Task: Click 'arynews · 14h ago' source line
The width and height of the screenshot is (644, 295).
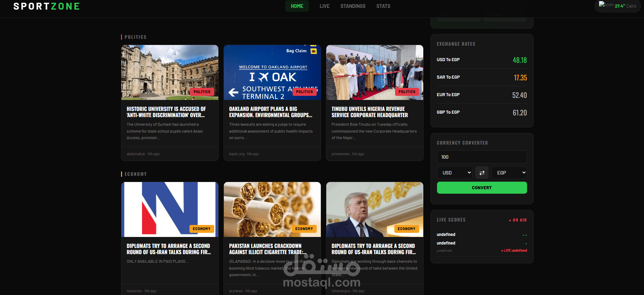Action: tap(243, 291)
